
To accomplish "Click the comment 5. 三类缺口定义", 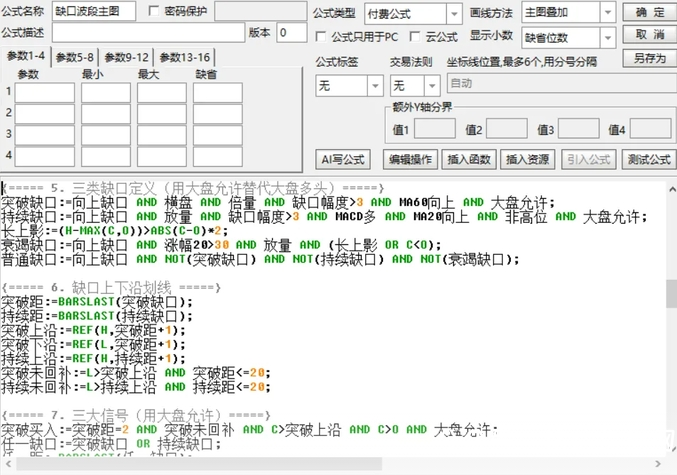I will coord(193,188).
